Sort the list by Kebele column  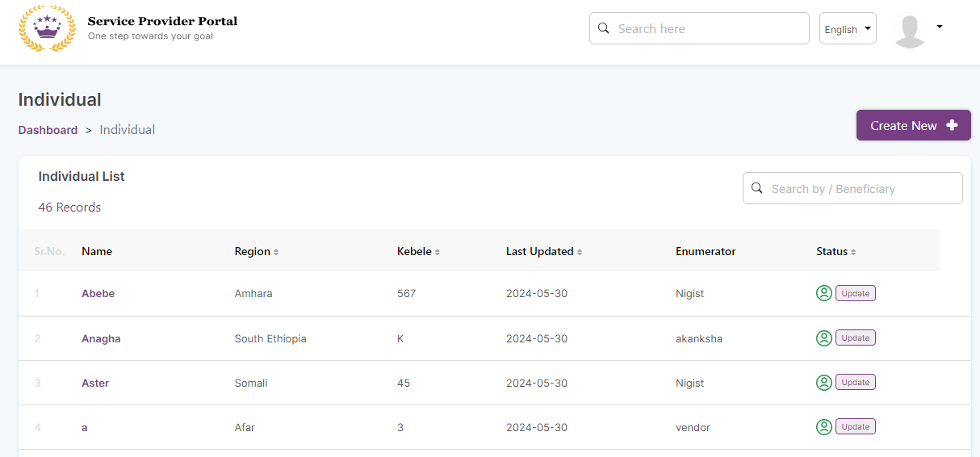(438, 252)
